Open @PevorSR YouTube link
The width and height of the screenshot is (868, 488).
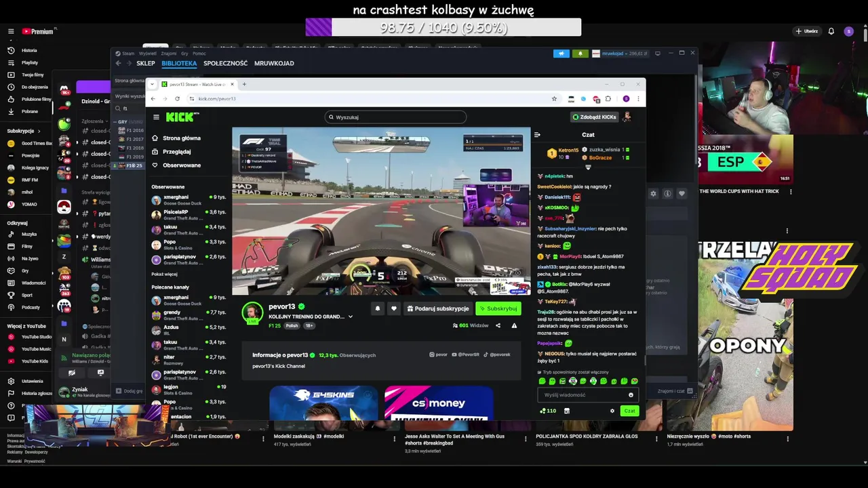pos(466,354)
